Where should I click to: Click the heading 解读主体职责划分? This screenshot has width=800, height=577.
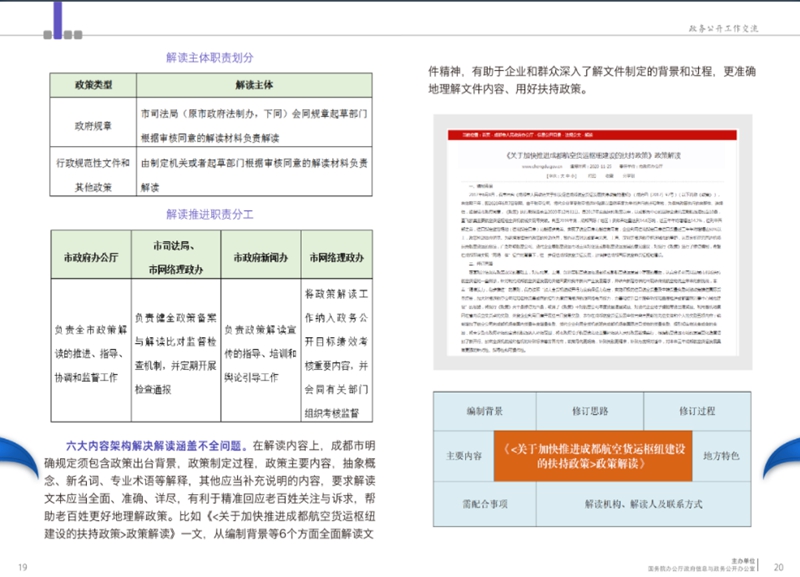(210, 58)
